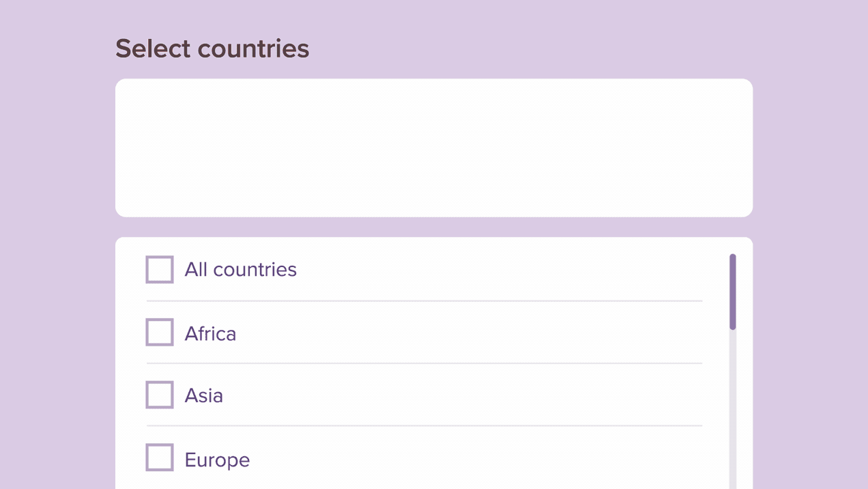Screen dimensions: 868x489
Task: Click the empty selected-countries box
Action: [x=434, y=147]
